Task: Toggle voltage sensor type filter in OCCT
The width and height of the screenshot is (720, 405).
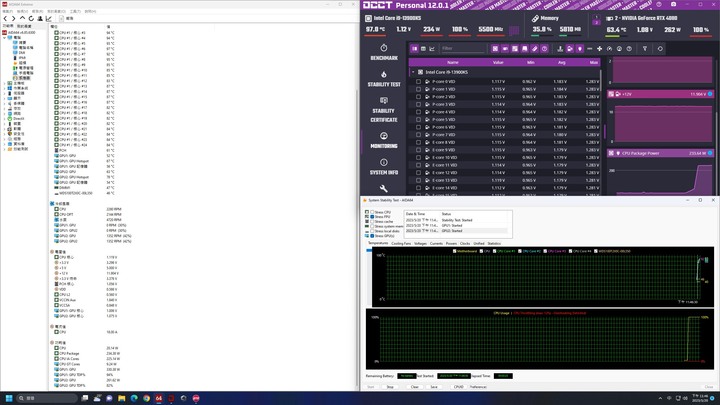Action: 570,49
